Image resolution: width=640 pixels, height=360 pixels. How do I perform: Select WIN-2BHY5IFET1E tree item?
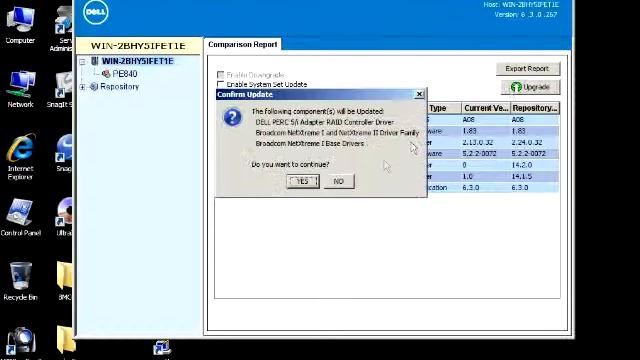[138, 61]
